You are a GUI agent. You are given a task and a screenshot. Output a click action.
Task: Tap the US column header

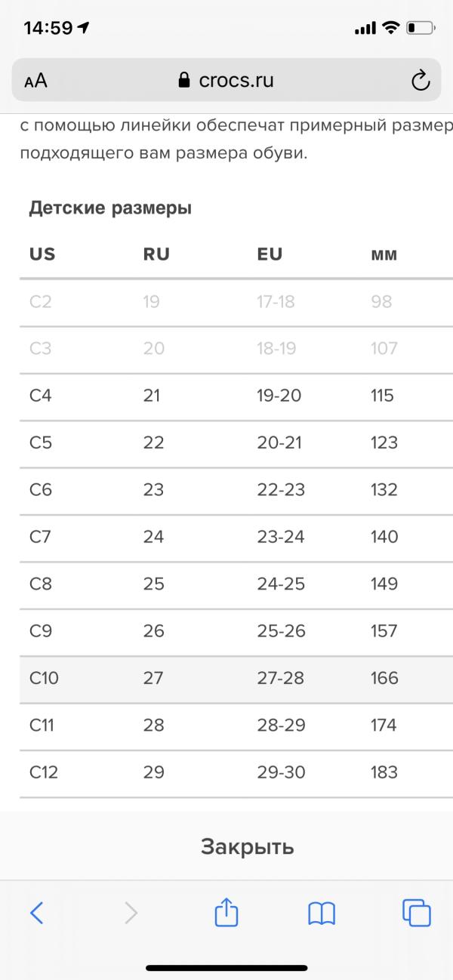[42, 254]
